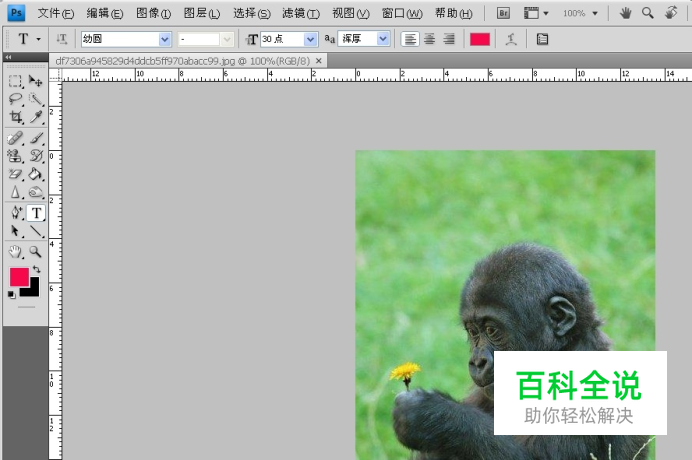
Task: Select the Crop tool
Action: coord(15,117)
